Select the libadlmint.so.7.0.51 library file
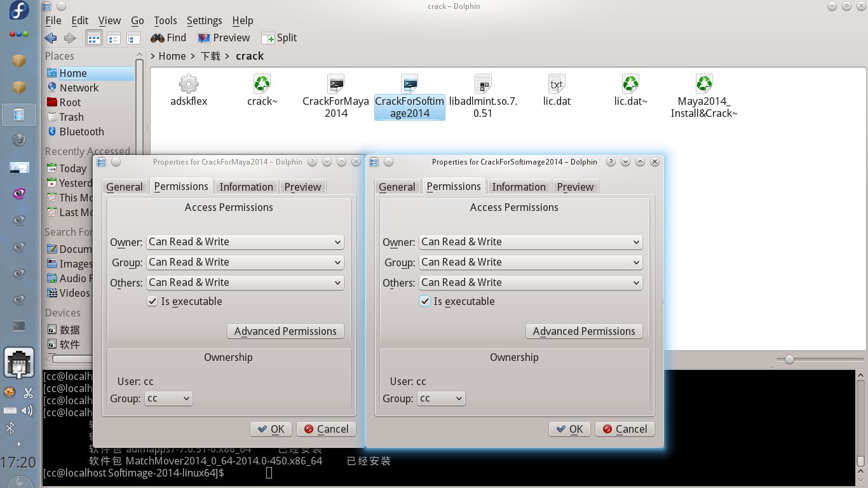Screen dimensions: 868x488 (x=484, y=95)
